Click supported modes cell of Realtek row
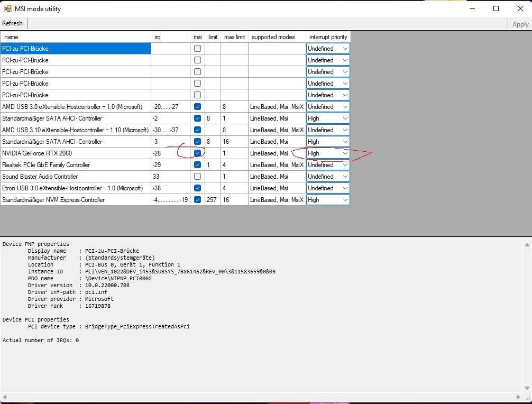The height and width of the screenshot is (404, 532). tap(277, 165)
